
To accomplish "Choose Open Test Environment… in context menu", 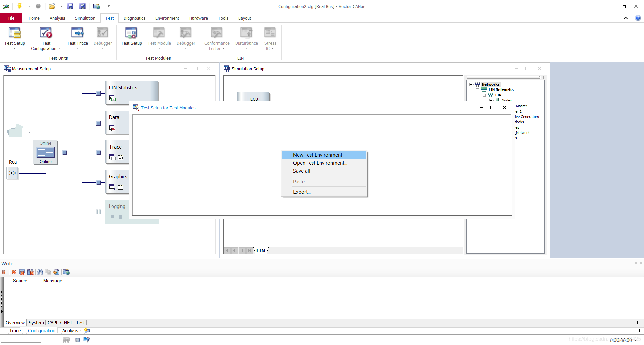I will (x=324, y=163).
